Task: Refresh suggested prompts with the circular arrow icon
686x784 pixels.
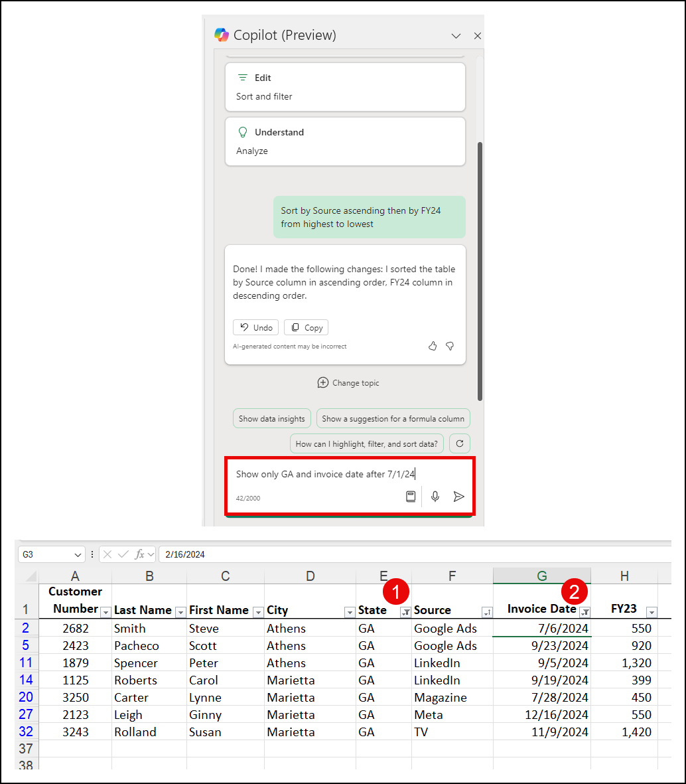Action: click(x=459, y=443)
